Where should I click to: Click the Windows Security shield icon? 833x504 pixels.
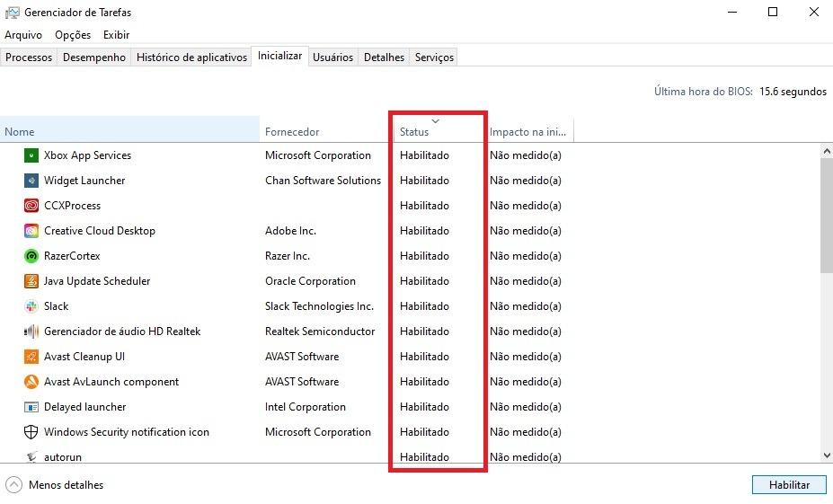click(31, 432)
